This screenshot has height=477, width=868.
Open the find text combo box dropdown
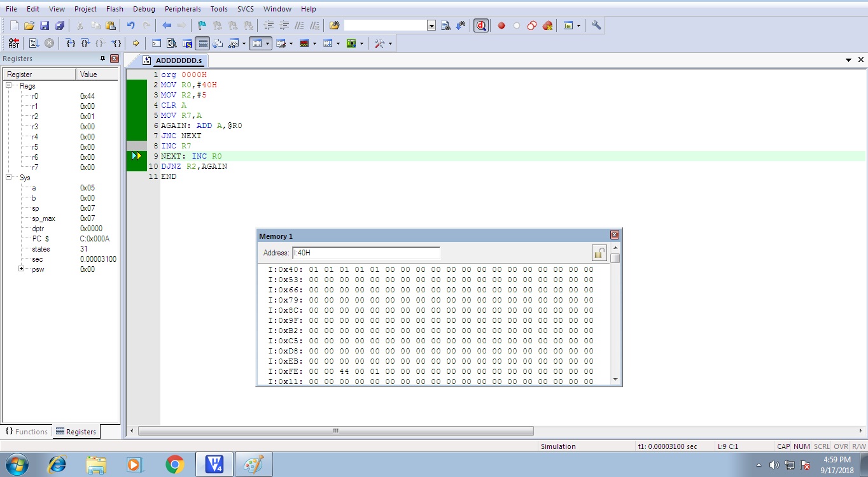[x=431, y=25]
